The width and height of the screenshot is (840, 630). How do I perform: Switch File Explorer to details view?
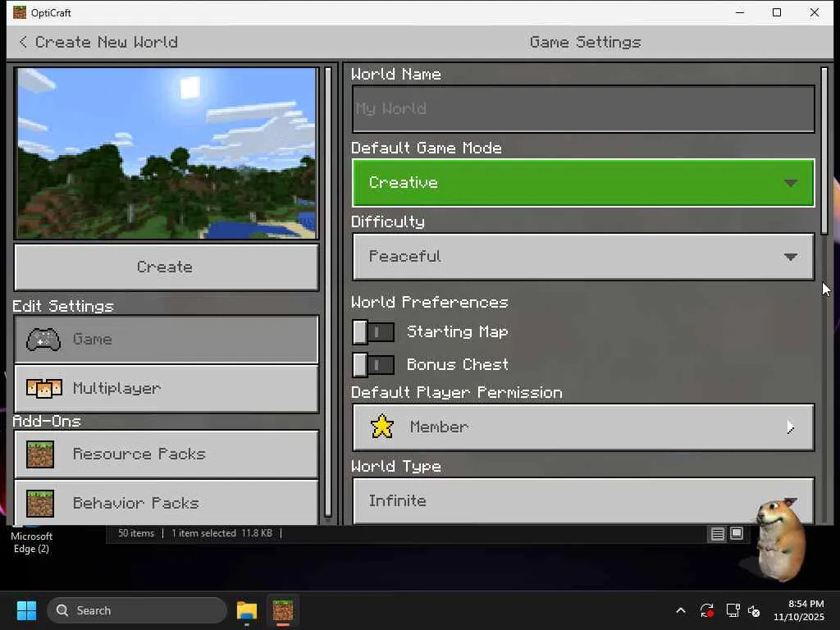click(x=717, y=533)
